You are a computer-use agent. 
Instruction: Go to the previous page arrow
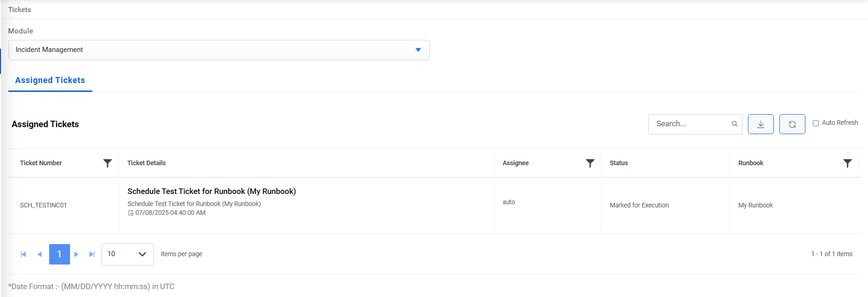point(39,254)
